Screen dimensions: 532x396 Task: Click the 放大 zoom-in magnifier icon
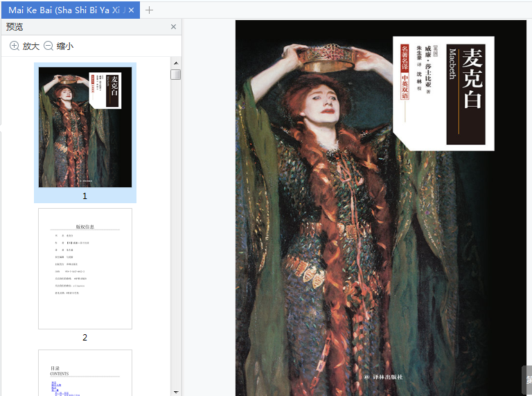15,46
